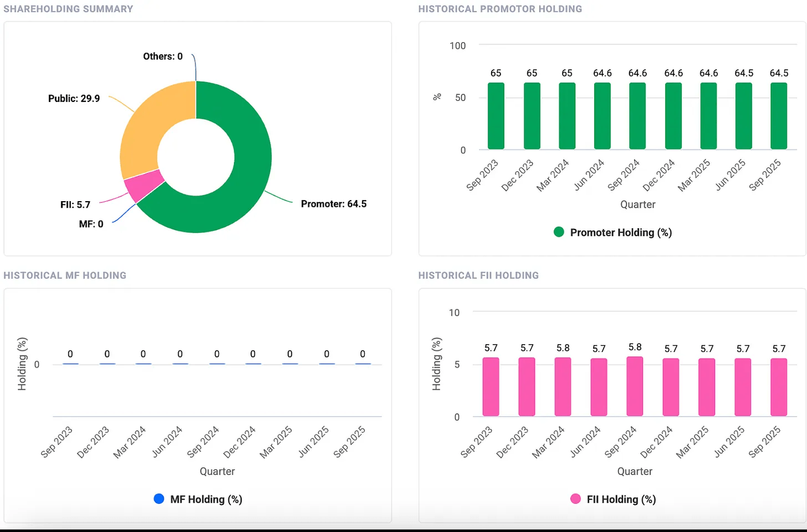Click the pink FII Holding legend circle

point(575,499)
